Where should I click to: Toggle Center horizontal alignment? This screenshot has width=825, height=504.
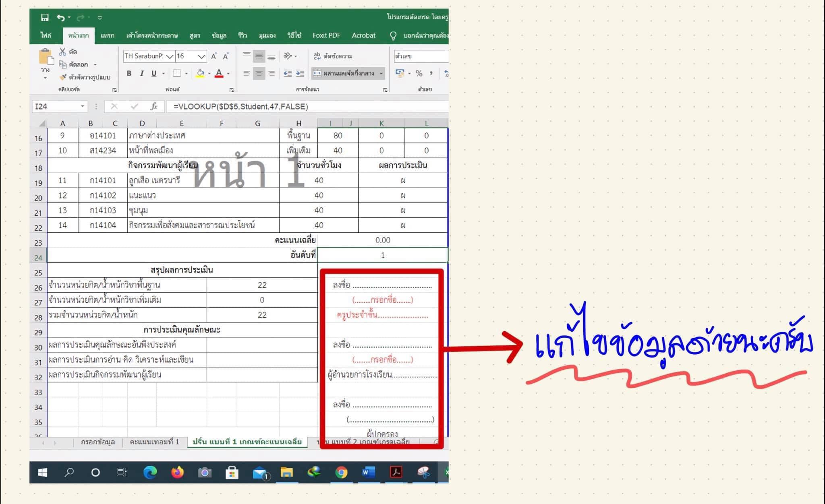pos(259,73)
